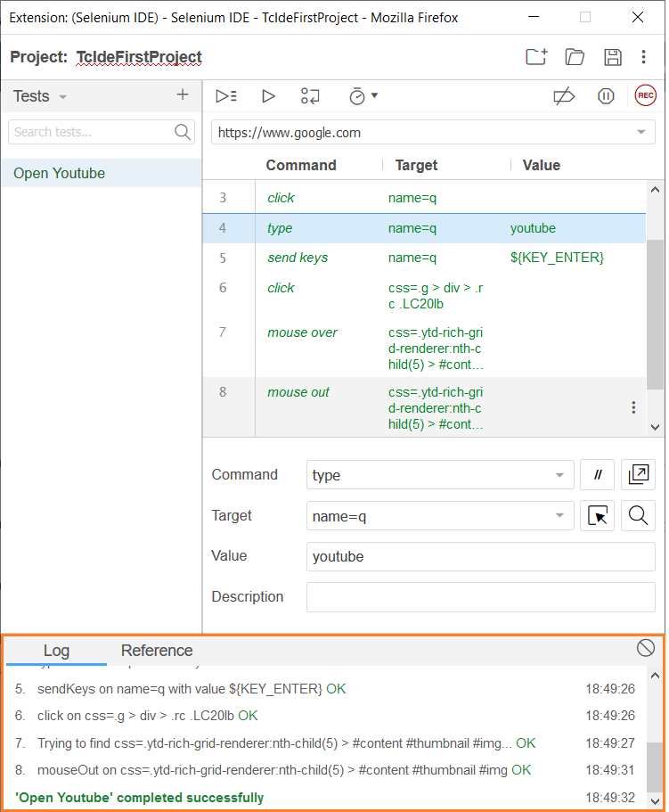This screenshot has width=669, height=812.
Task: Click the Value column header
Action: [542, 165]
